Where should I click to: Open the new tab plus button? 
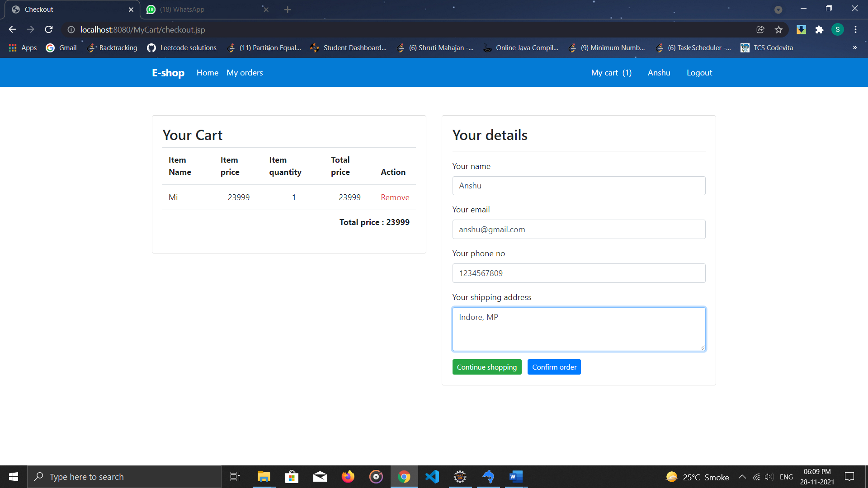288,9
